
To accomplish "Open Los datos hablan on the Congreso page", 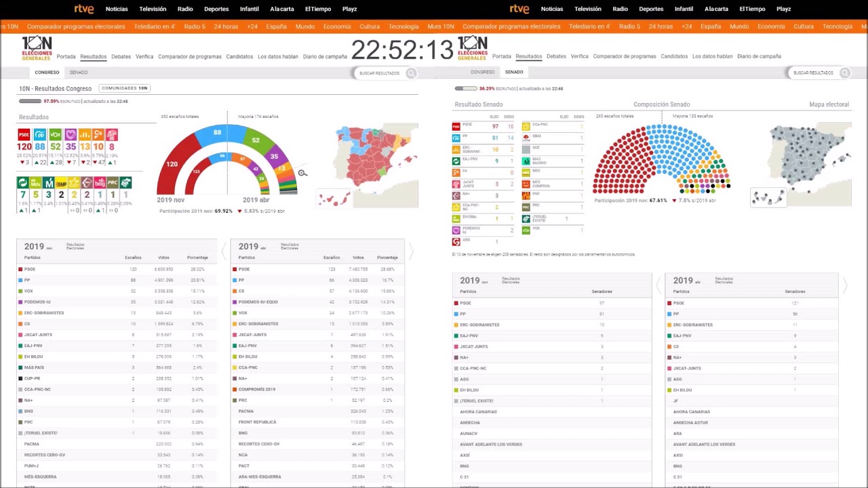I will tap(277, 56).
